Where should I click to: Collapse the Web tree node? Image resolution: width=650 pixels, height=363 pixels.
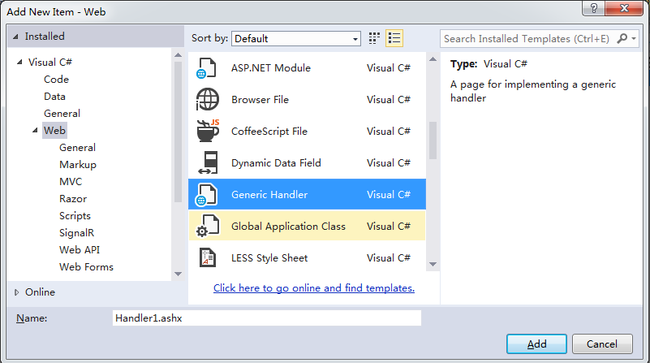(35, 131)
